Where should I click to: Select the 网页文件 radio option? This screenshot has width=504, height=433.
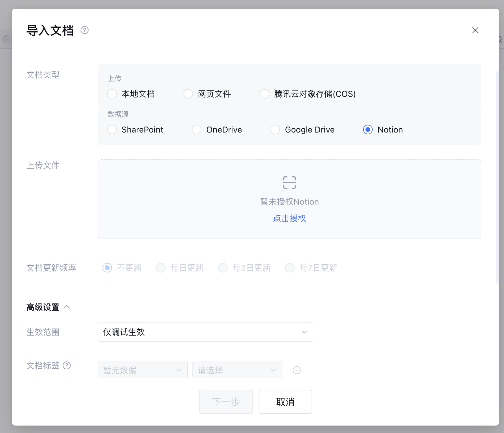188,94
